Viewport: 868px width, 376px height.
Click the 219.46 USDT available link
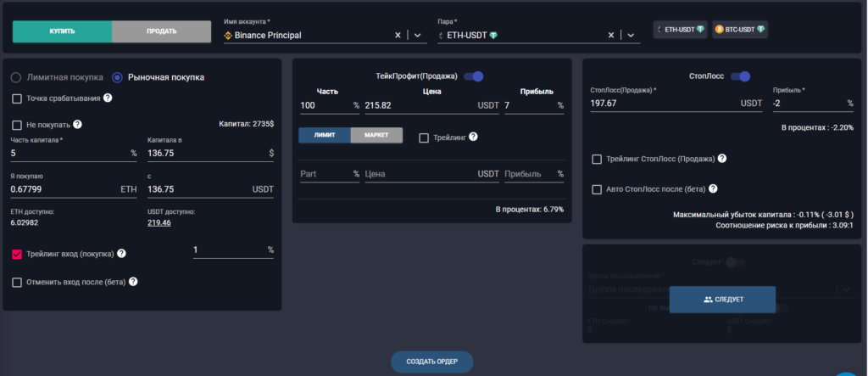[x=159, y=223]
